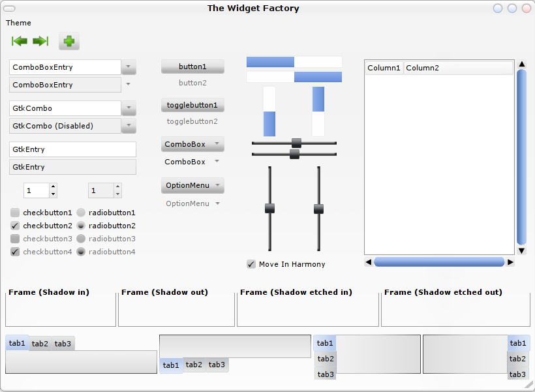
Task: Open the Theme menu
Action: 18,23
